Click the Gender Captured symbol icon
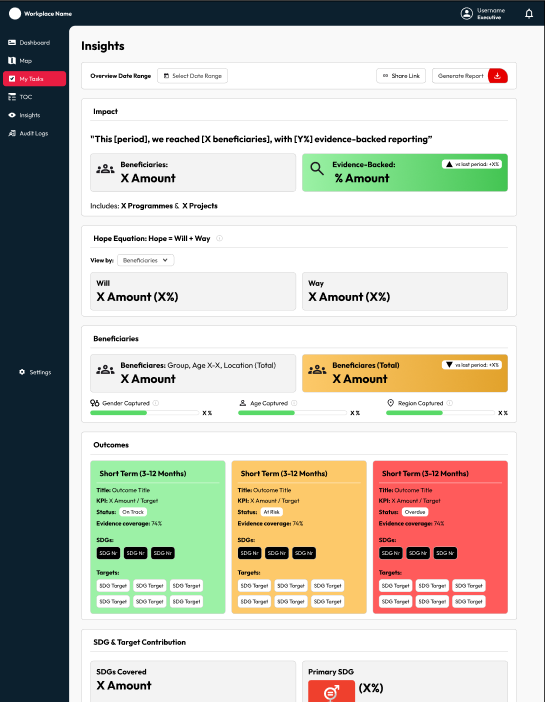 (x=94, y=403)
